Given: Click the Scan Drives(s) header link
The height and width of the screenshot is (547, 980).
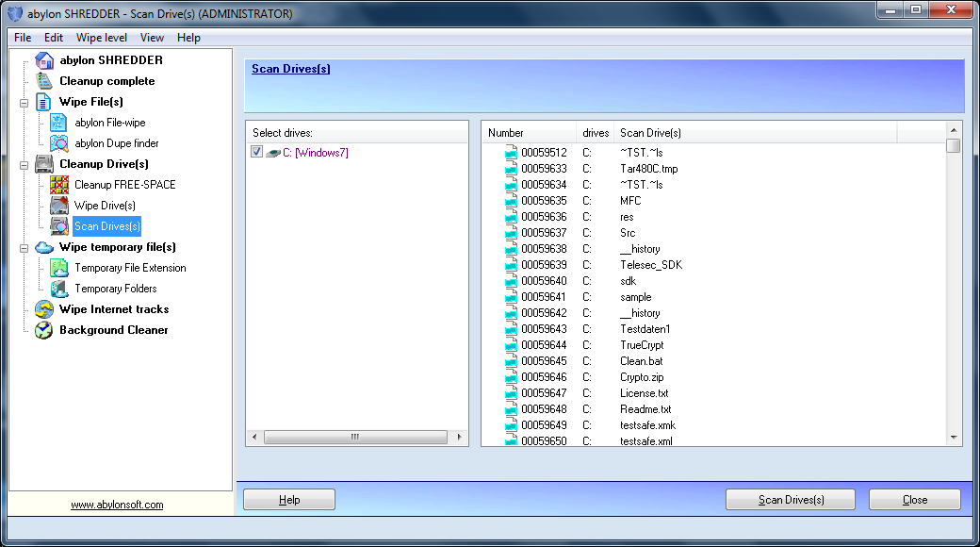Looking at the screenshot, I should (290, 69).
